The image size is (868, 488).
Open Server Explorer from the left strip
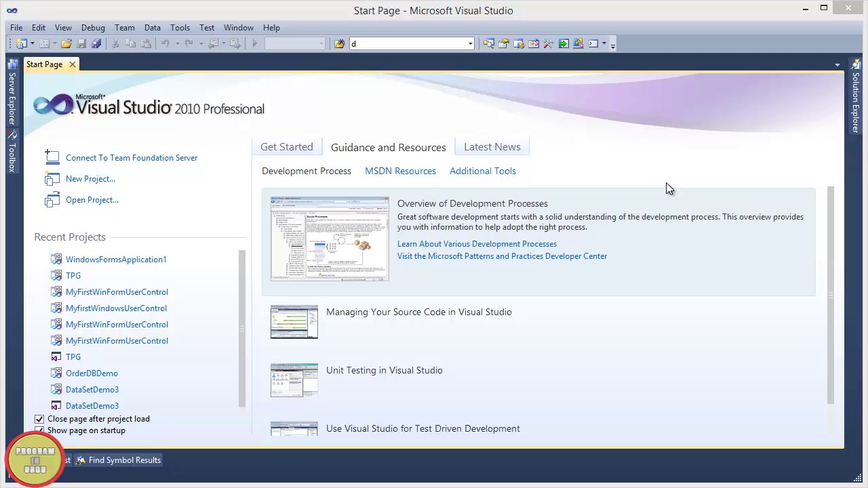(x=12, y=93)
